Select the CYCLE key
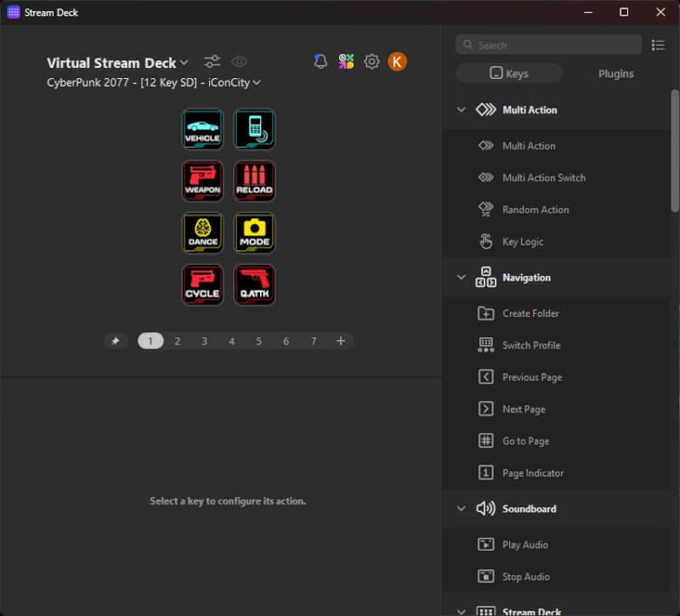The height and width of the screenshot is (616, 680). [202, 285]
